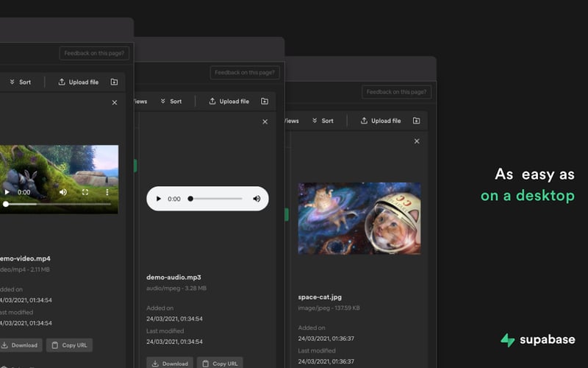Create new folder icon in space-cat window

416,121
